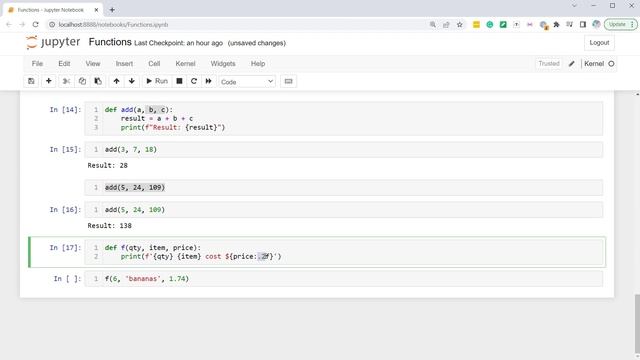The image size is (640, 360).
Task: Click the pencil edit-mode indicator icon
Action: point(572,64)
